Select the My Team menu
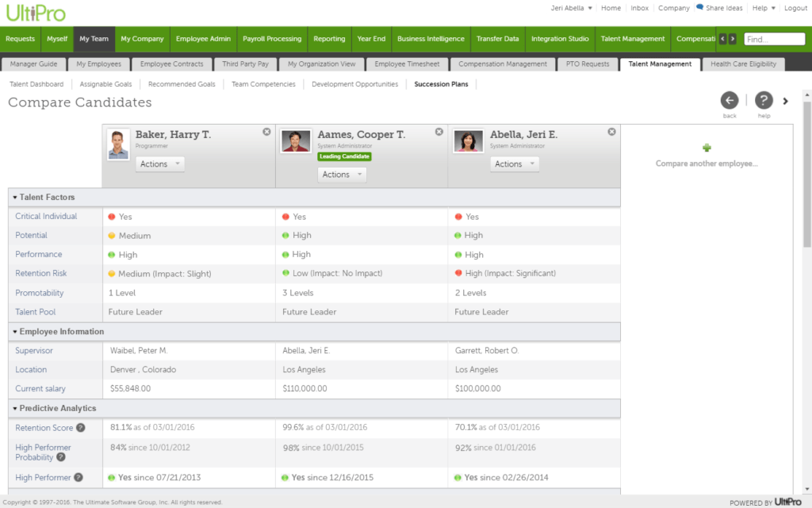Viewport: 812px width, 508px height. point(94,39)
